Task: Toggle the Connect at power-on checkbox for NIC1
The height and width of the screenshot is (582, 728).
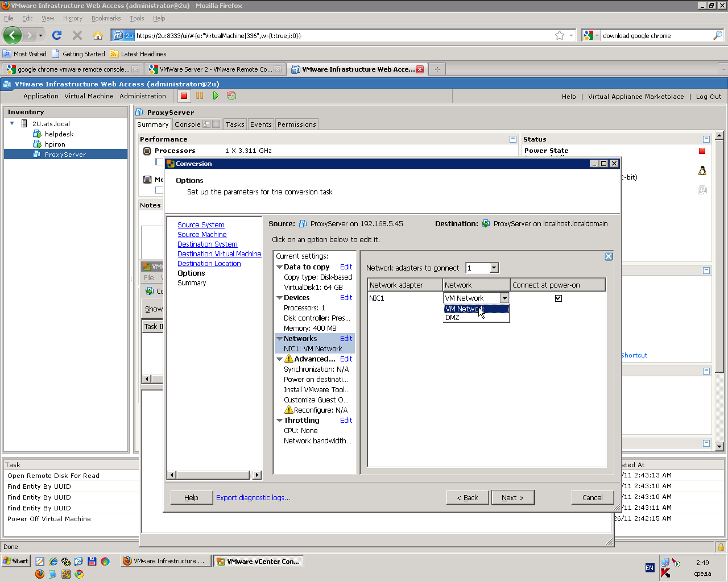Action: click(x=559, y=298)
